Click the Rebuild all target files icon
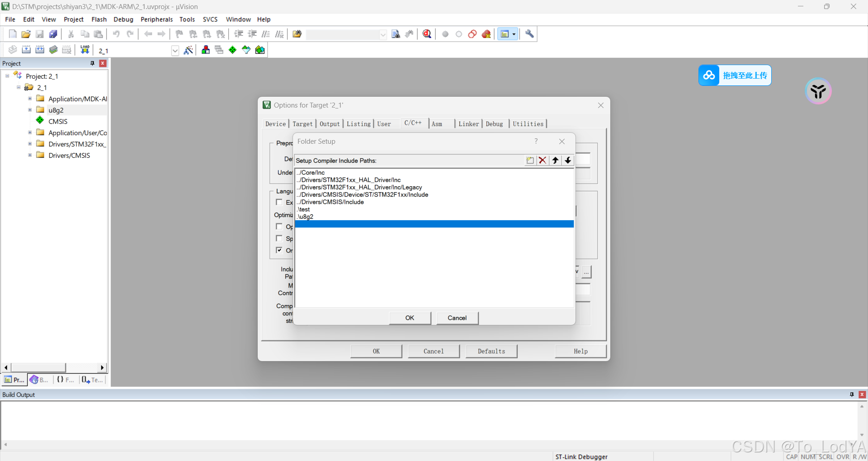Viewport: 868px width, 461px height. point(40,50)
